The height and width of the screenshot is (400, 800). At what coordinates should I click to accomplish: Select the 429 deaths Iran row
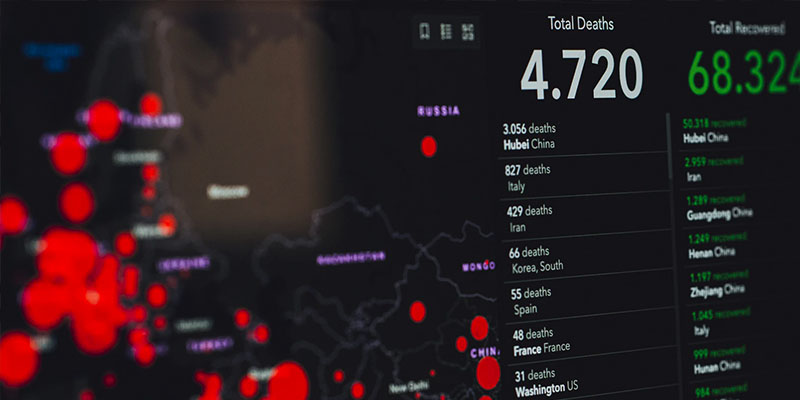[586, 218]
